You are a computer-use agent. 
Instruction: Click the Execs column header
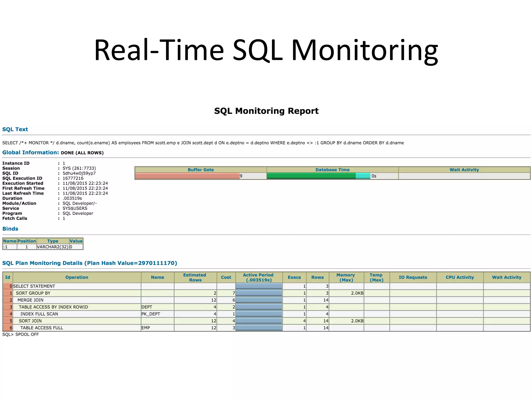pos(294,277)
